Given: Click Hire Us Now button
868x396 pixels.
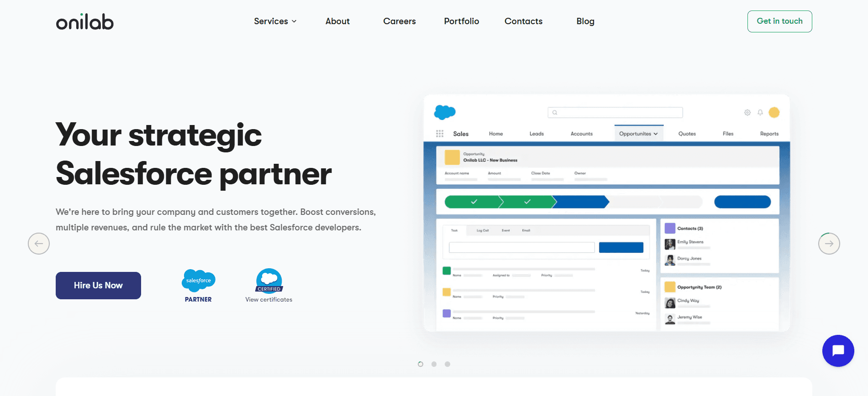Looking at the screenshot, I should click(x=98, y=286).
